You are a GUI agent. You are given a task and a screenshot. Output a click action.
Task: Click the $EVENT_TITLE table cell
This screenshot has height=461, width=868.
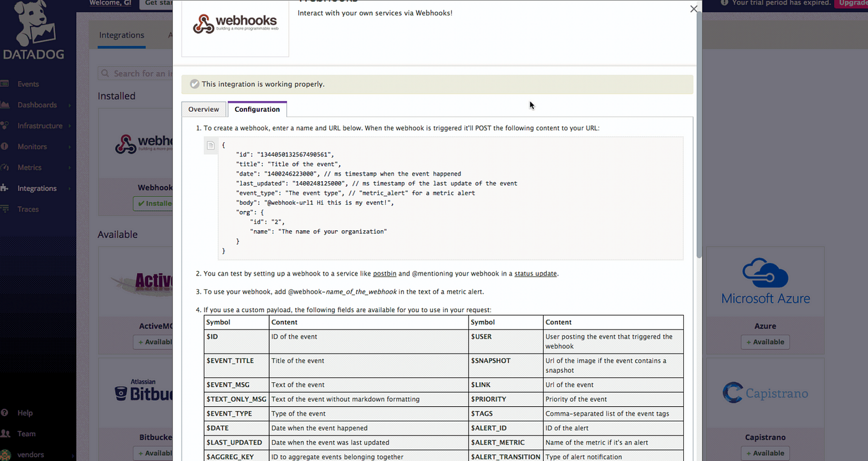[236, 365]
